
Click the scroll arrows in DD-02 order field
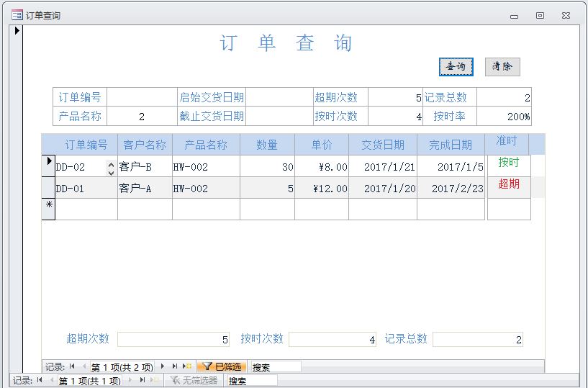(x=111, y=168)
